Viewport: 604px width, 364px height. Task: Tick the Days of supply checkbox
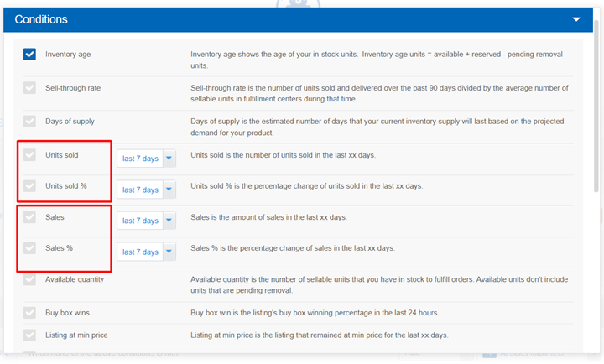click(x=29, y=122)
